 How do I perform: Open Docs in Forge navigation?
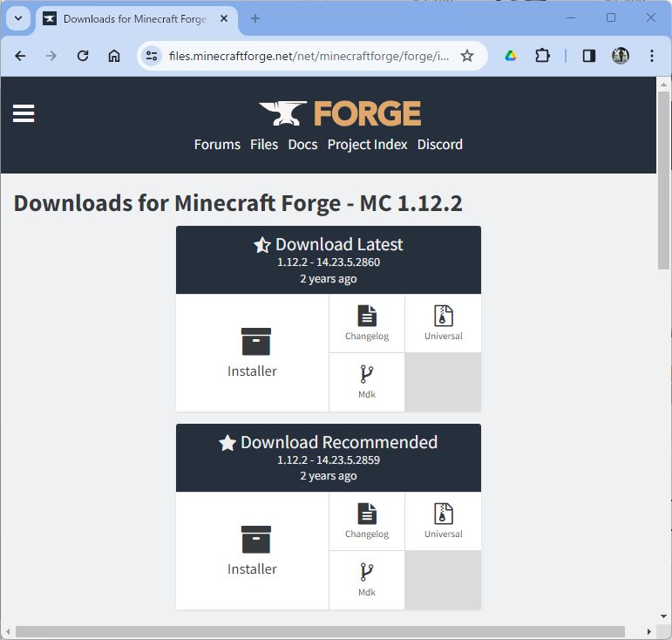coord(302,145)
